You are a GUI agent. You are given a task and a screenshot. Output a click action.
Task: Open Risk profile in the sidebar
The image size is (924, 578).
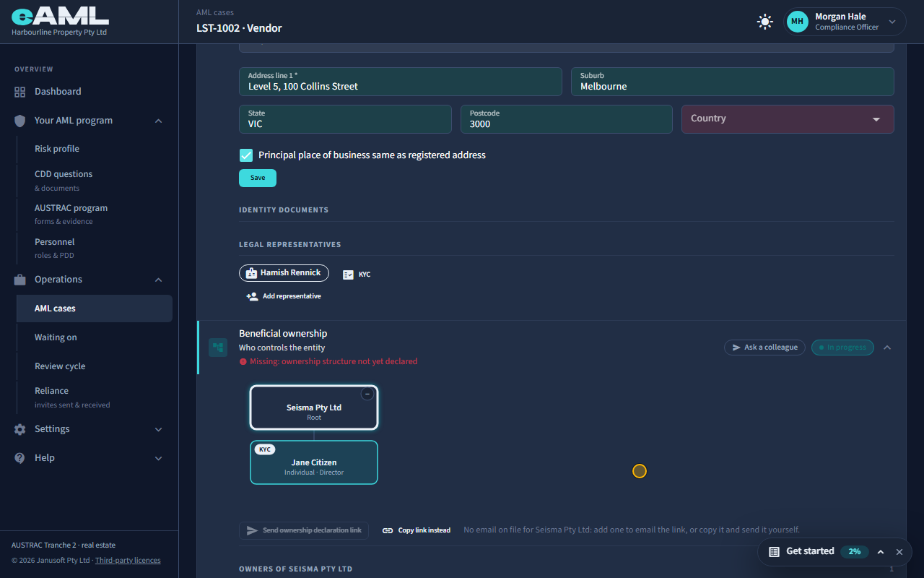(95, 149)
